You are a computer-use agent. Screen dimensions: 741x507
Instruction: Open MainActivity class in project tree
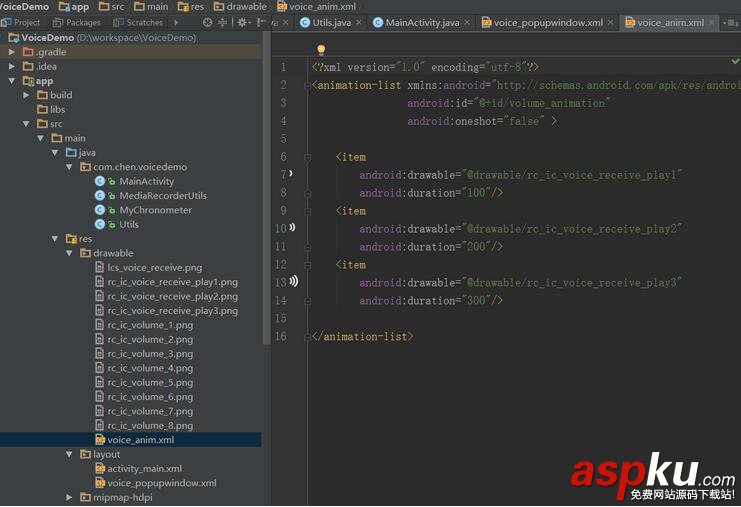[146, 181]
